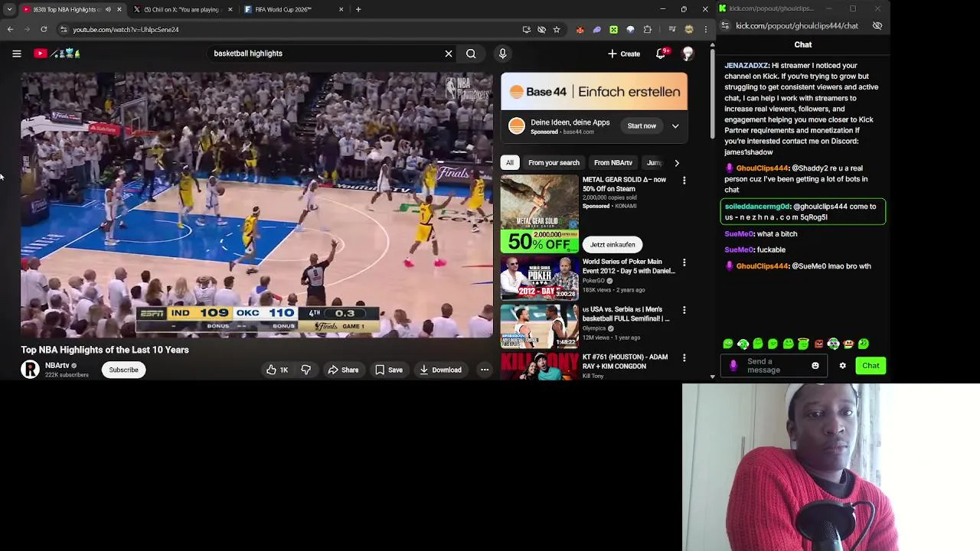980x551 pixels.
Task: Open options for Metal Gear Solid ad
Action: pos(684,181)
